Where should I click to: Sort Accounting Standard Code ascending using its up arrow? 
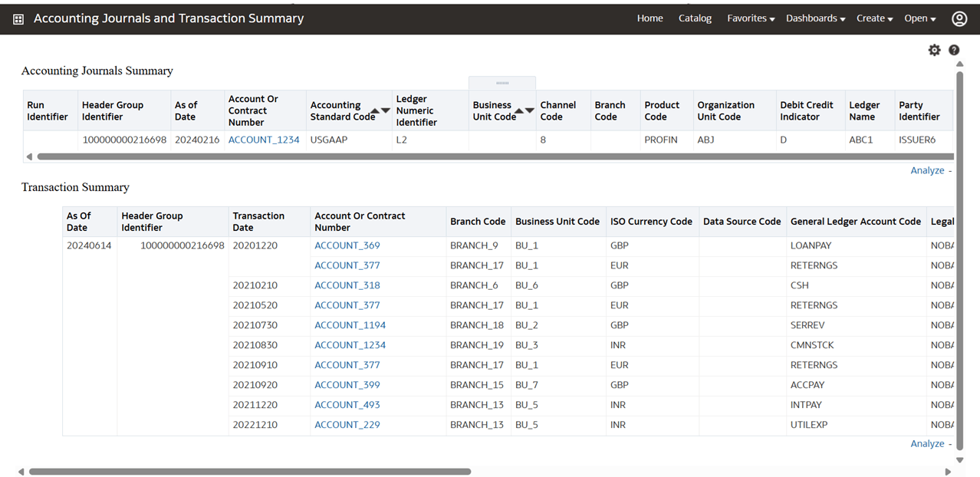(375, 110)
